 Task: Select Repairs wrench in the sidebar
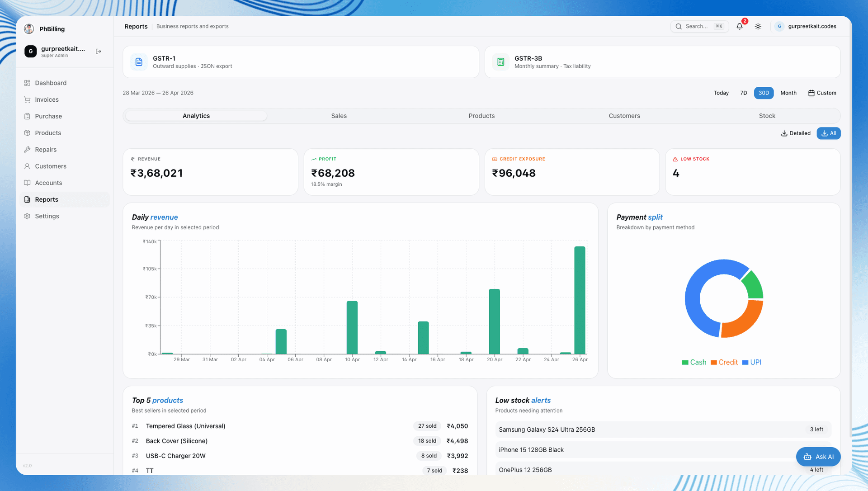(x=65, y=150)
